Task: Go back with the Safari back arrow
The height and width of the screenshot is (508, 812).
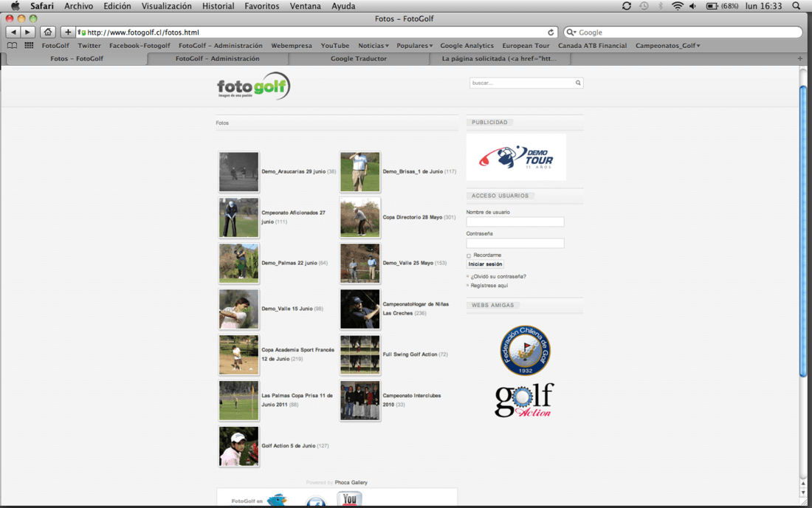Action: (13, 32)
